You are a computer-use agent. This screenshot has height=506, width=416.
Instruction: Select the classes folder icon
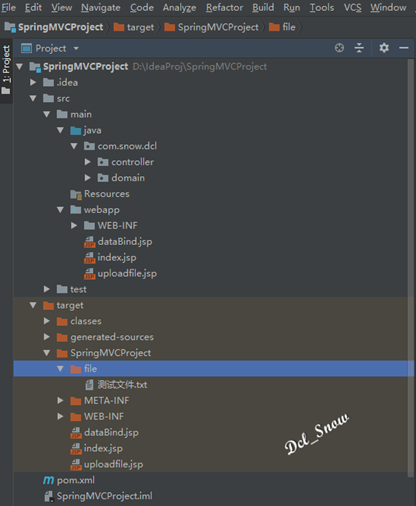click(62, 321)
